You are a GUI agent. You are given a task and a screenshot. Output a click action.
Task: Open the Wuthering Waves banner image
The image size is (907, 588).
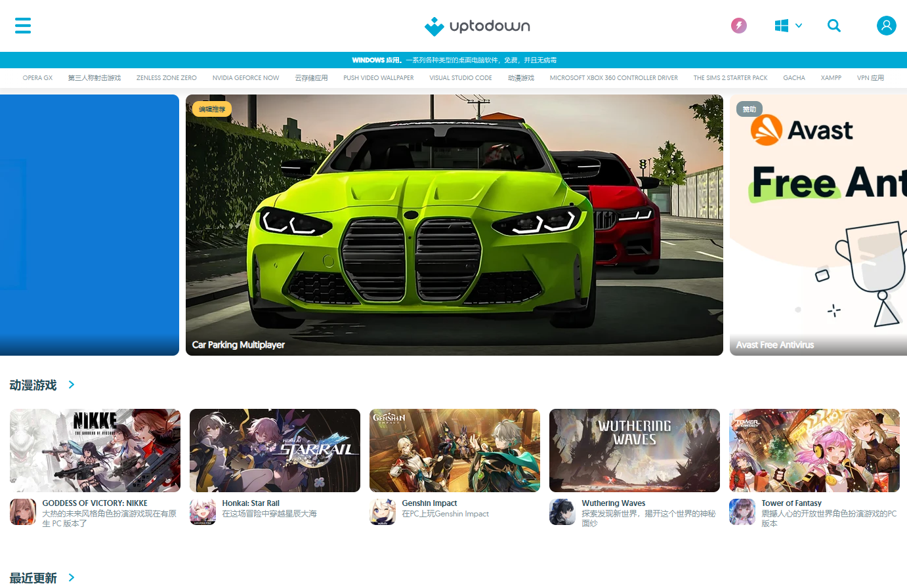click(x=635, y=450)
